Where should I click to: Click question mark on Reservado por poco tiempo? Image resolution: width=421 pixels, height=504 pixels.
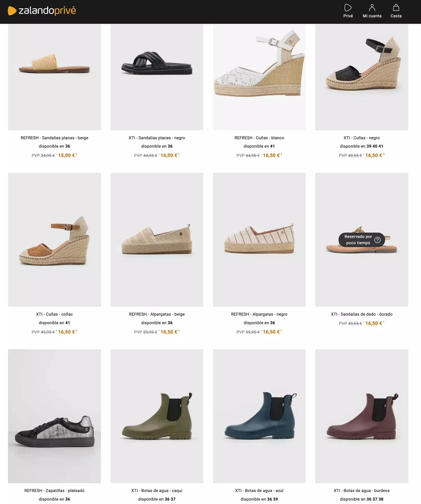(377, 240)
